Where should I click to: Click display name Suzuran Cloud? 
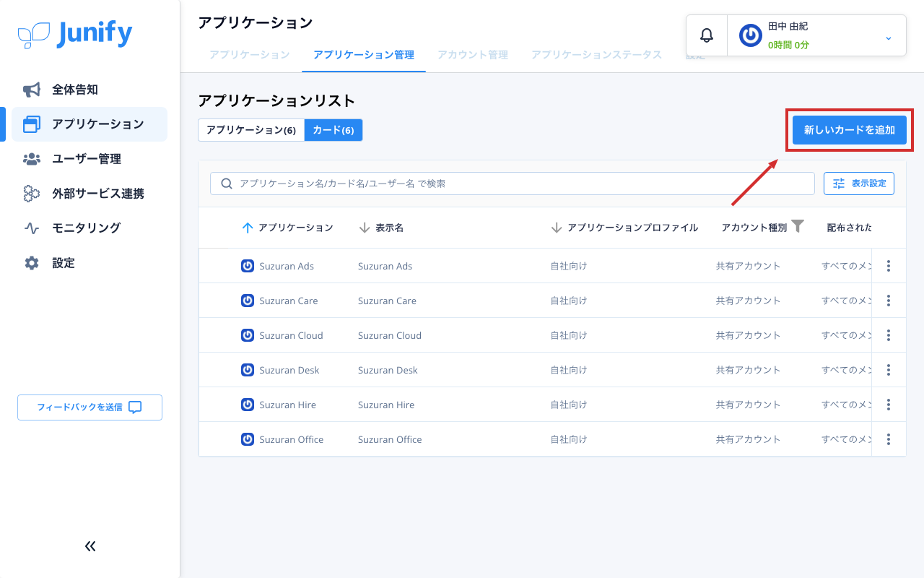coord(390,335)
